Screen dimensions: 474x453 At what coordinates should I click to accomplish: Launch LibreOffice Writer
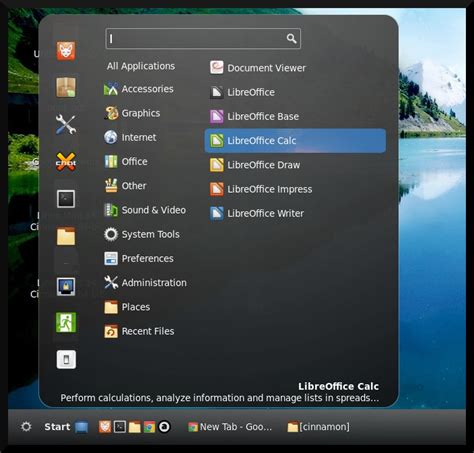[x=257, y=213]
